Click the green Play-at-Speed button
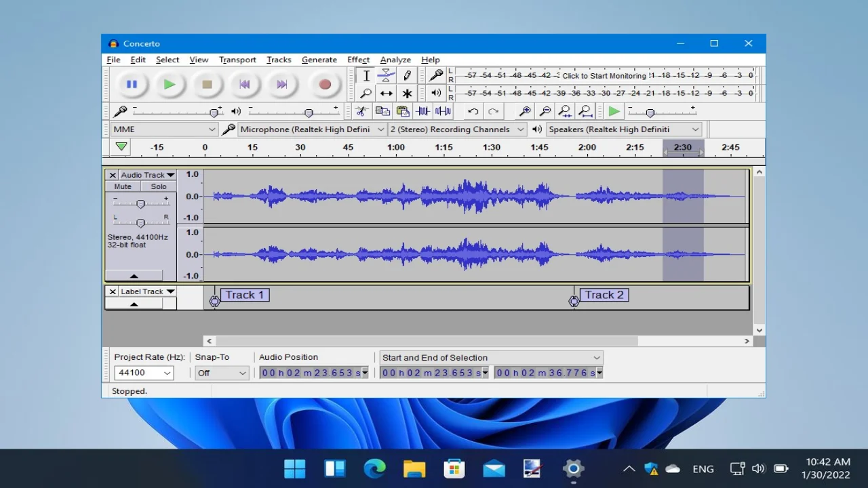This screenshot has height=488, width=868. tap(614, 111)
